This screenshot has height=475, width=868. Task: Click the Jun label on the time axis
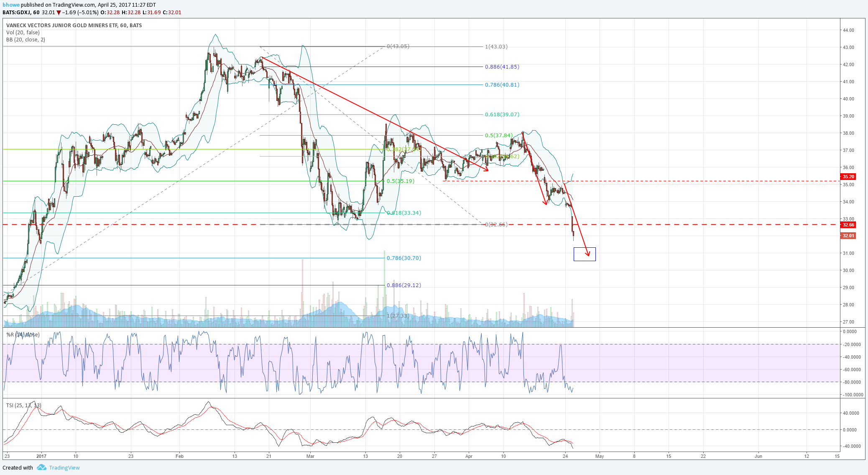tap(758, 457)
